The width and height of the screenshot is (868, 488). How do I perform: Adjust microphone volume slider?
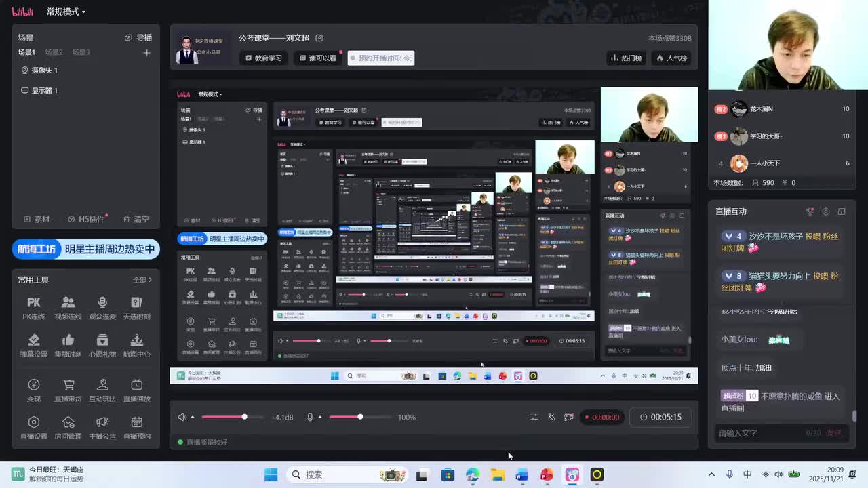[359, 417]
